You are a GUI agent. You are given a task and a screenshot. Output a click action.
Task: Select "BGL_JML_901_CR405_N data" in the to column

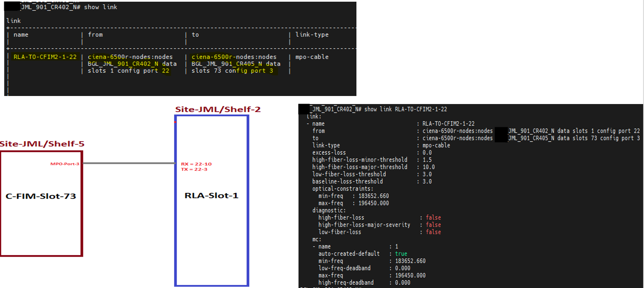click(x=236, y=64)
